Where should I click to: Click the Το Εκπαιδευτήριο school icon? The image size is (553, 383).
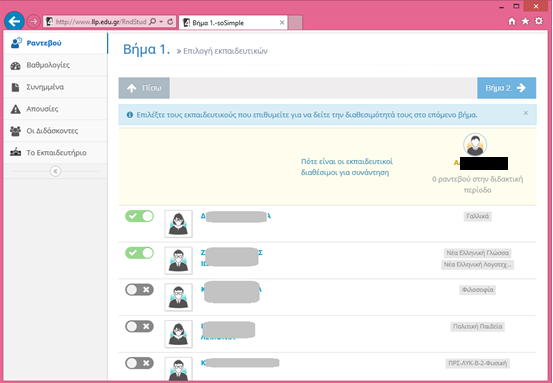coord(16,152)
